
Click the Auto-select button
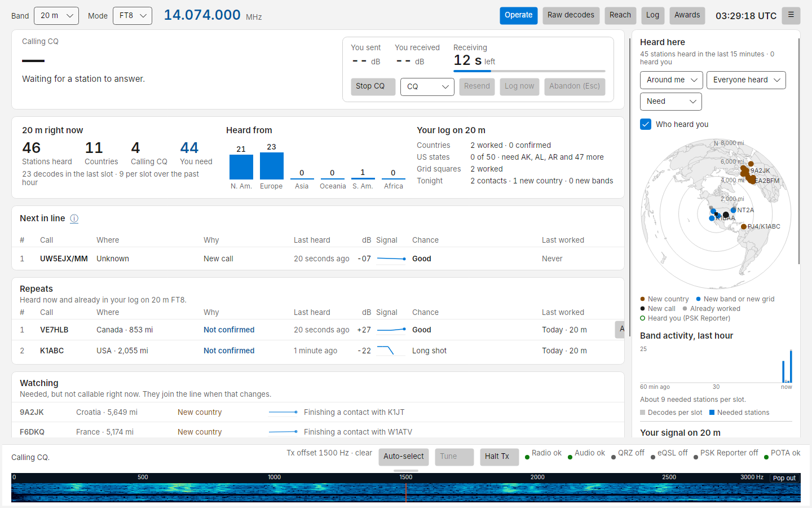click(404, 457)
